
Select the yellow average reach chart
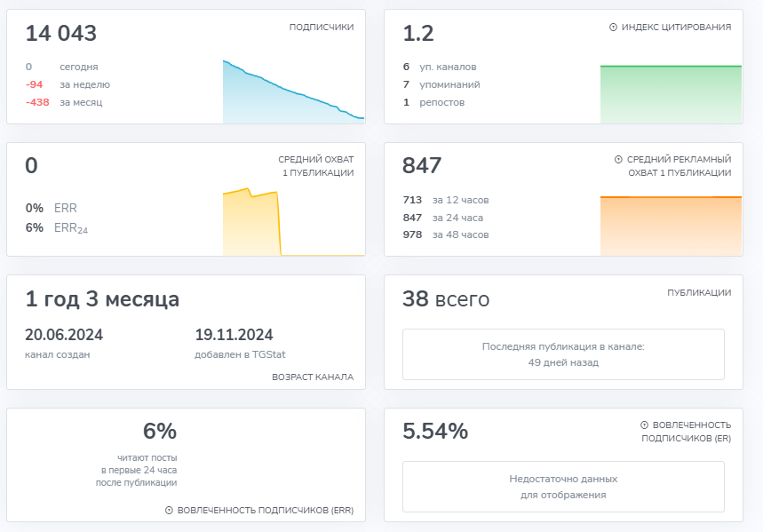[x=253, y=222]
